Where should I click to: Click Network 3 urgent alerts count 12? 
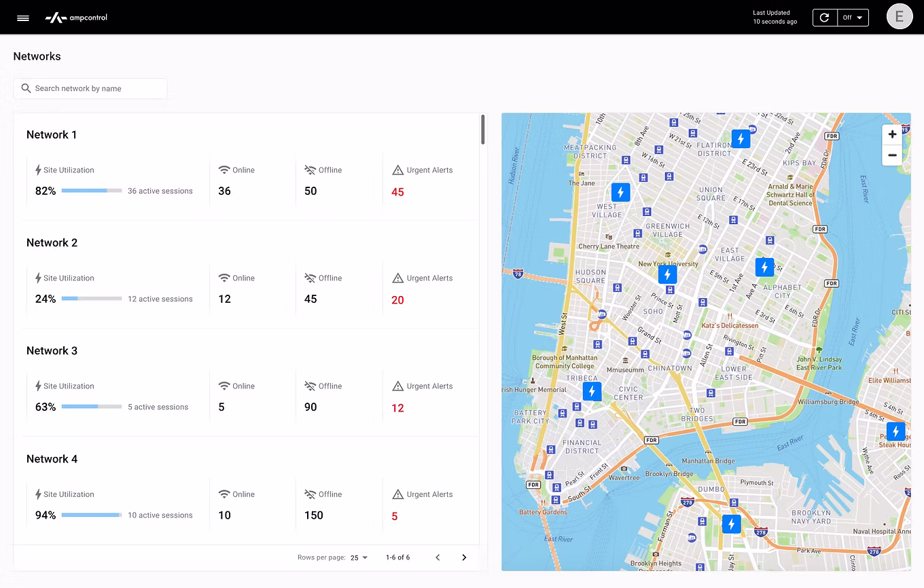coord(397,408)
